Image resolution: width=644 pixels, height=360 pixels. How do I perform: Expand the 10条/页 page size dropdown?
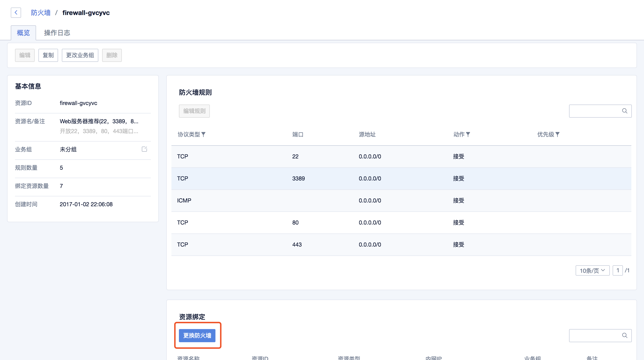pos(592,270)
